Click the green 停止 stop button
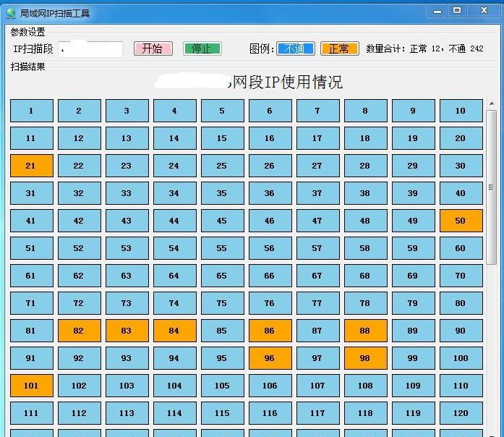 (202, 48)
